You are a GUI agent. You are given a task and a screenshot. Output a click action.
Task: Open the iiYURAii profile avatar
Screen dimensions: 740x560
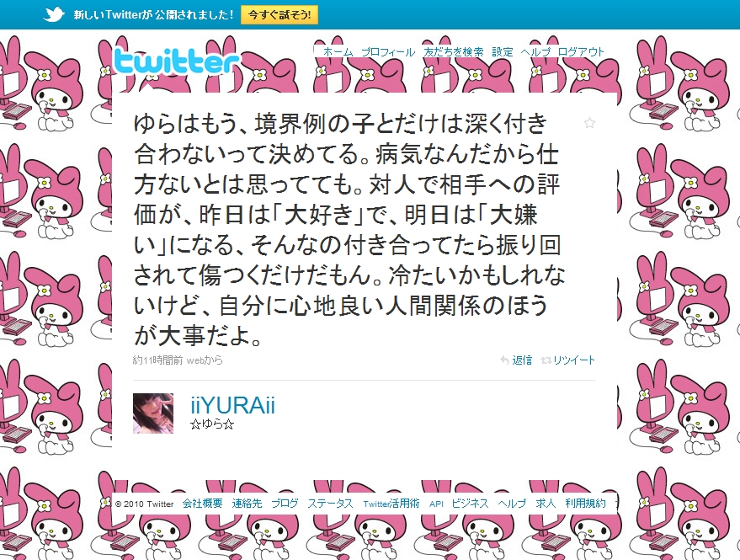(153, 413)
